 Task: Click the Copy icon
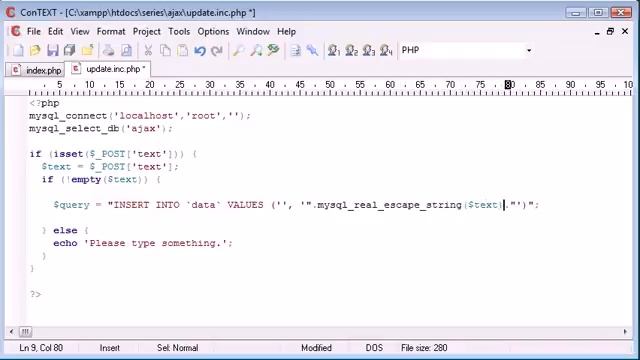pos(165,51)
